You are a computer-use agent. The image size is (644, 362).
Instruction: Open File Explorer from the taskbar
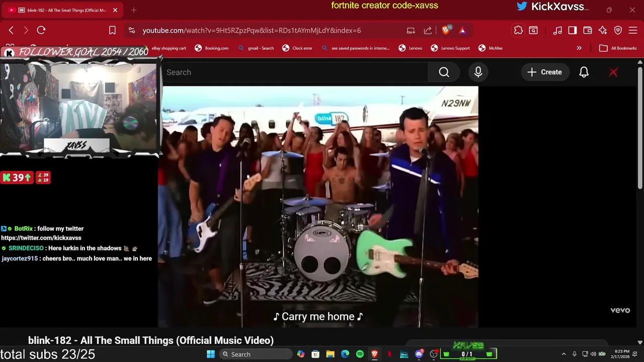(330, 354)
